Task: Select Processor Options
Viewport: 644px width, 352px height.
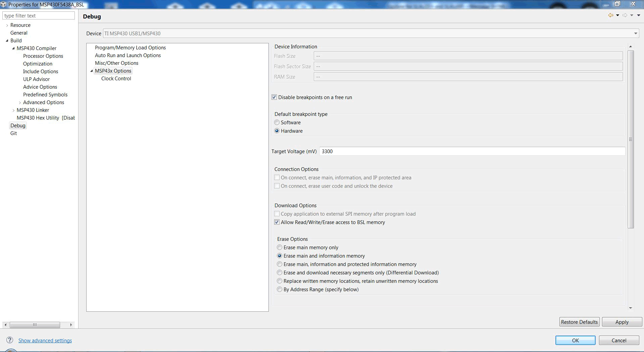Action: 43,56
